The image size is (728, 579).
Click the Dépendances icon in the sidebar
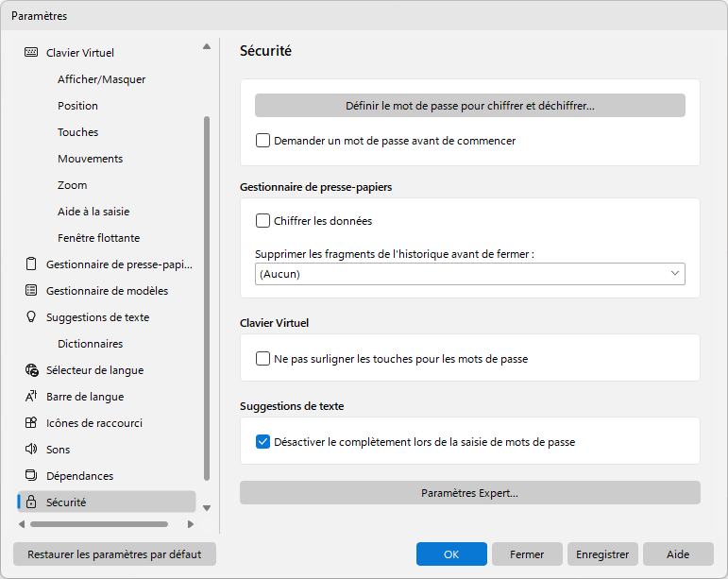coord(31,475)
